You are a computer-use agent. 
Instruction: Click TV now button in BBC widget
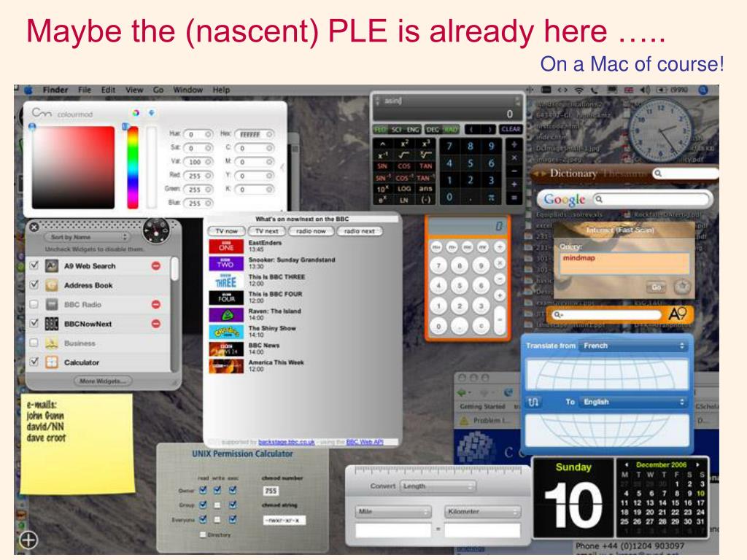226,231
